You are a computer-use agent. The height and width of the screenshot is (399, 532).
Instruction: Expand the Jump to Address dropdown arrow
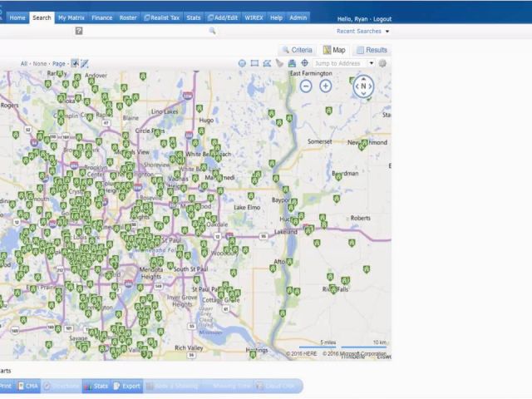click(x=372, y=63)
